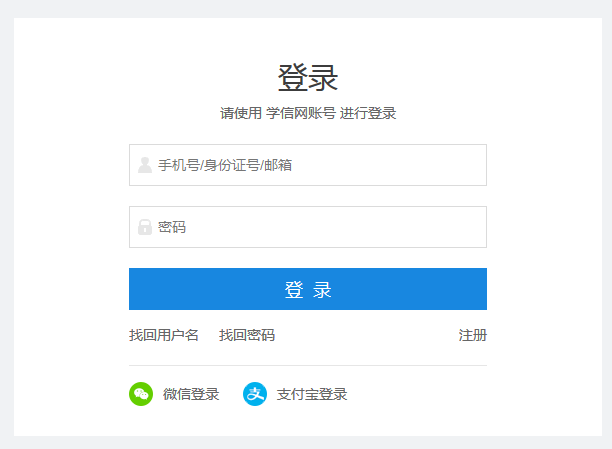
Task: Click empty white space right of 支付宝登录
Action: [x=429, y=394]
